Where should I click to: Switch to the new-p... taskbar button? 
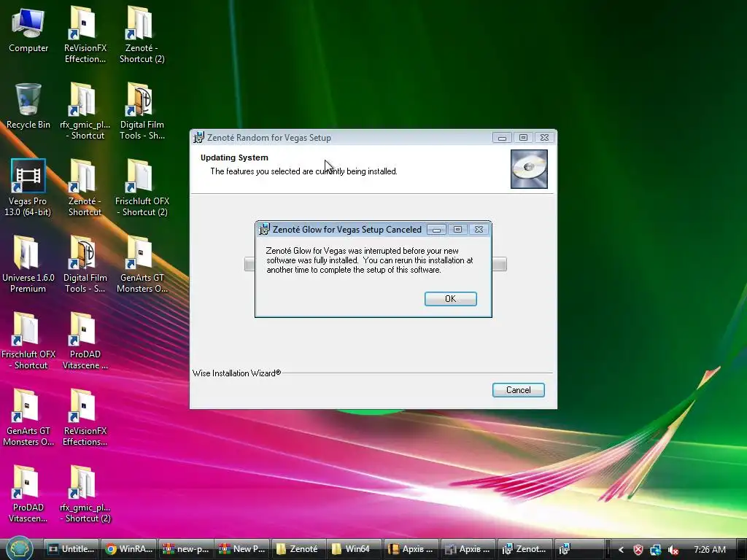click(186, 549)
